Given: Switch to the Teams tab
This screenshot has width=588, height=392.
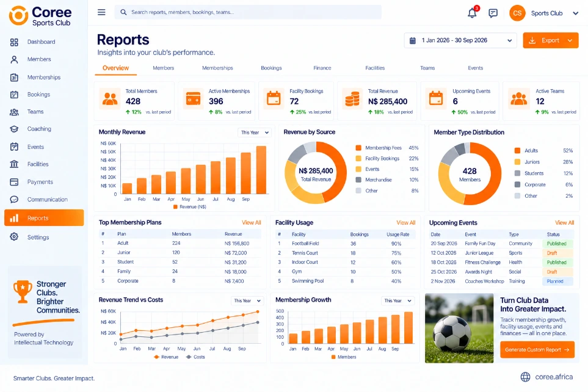Looking at the screenshot, I should point(427,68).
